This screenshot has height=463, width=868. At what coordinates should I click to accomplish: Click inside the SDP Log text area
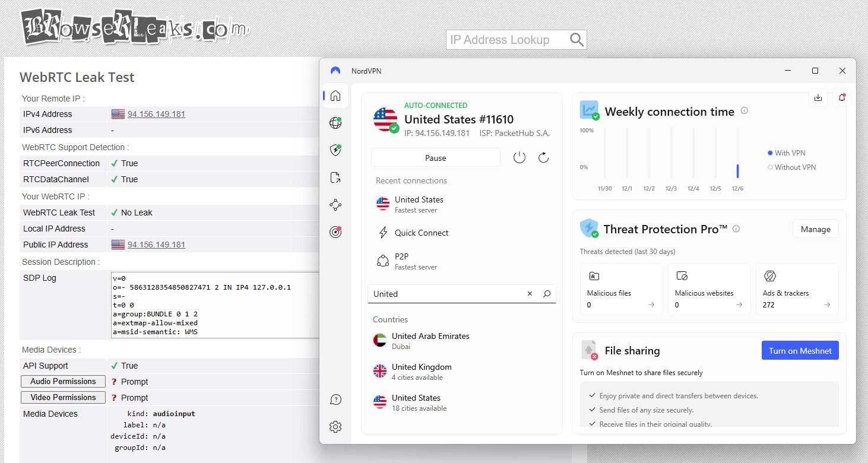(216, 305)
